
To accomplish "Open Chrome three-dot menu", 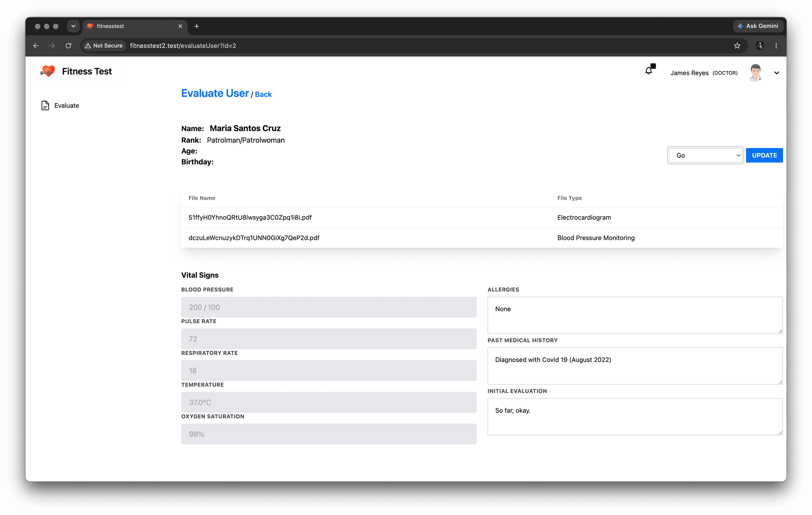I will click(x=776, y=46).
